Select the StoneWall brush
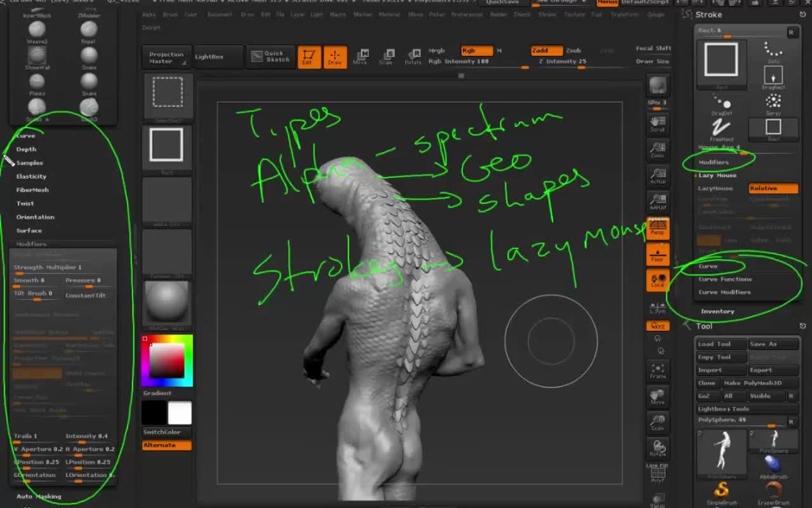 click(x=37, y=58)
